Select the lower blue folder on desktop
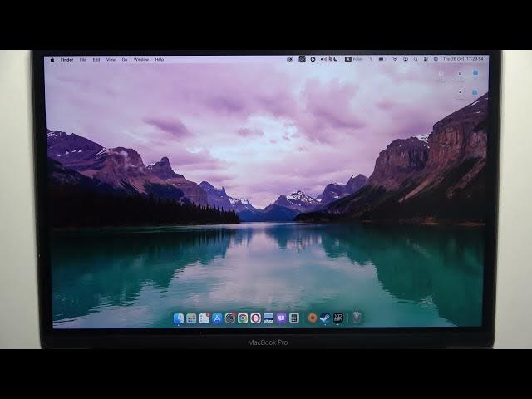The width and height of the screenshot is (532, 399). 475,92
